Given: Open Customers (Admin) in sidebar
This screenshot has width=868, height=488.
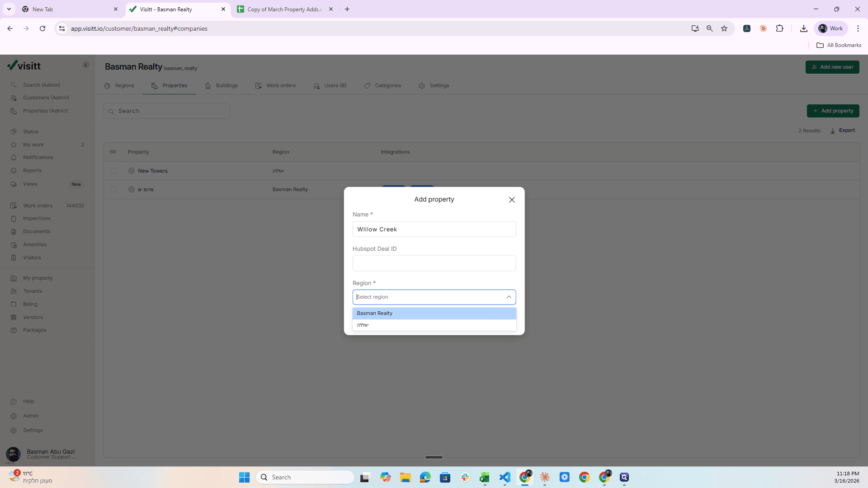Looking at the screenshot, I should click(46, 98).
